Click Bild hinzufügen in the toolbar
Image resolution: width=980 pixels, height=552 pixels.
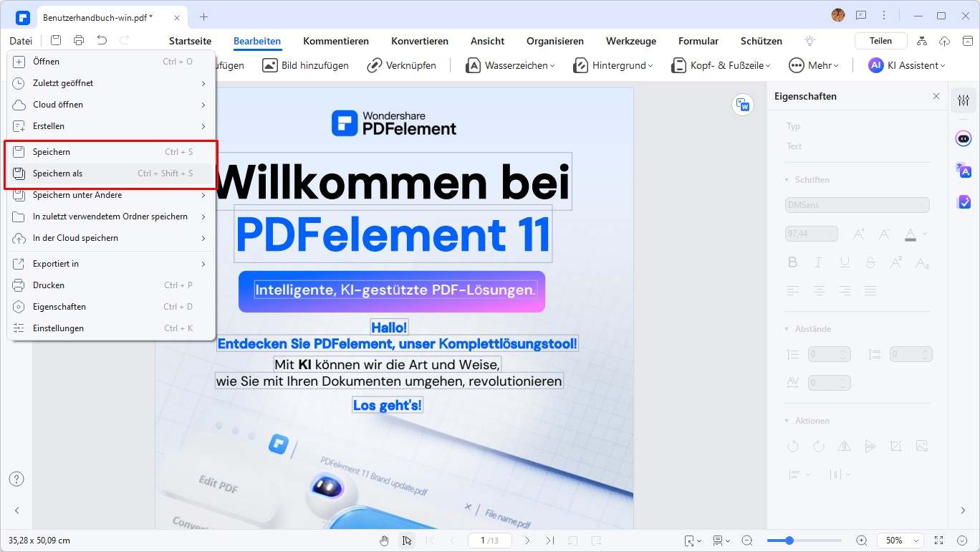click(305, 65)
